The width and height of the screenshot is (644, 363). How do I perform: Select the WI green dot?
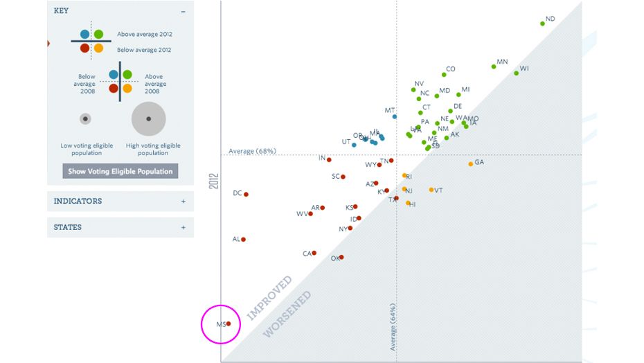[517, 73]
